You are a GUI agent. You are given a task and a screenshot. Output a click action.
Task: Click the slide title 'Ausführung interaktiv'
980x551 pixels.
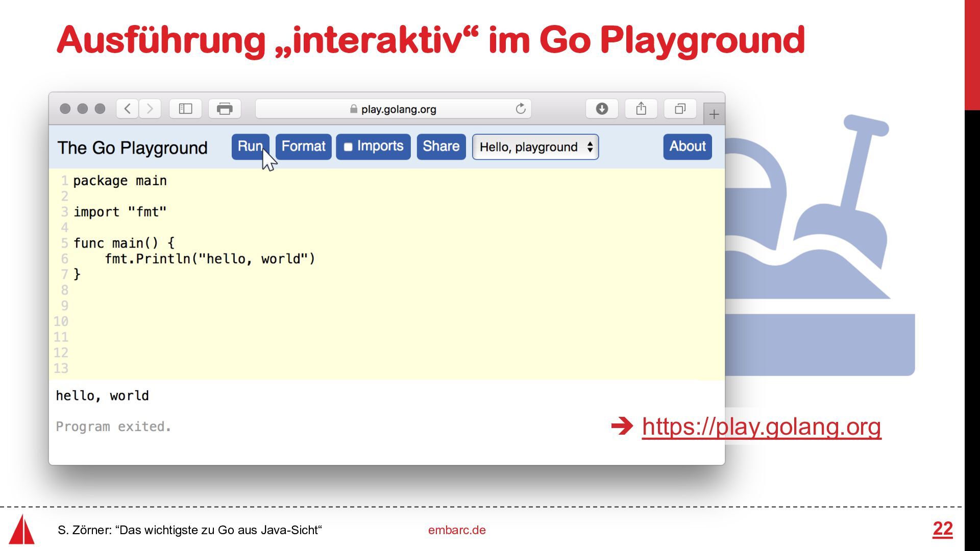(x=431, y=40)
